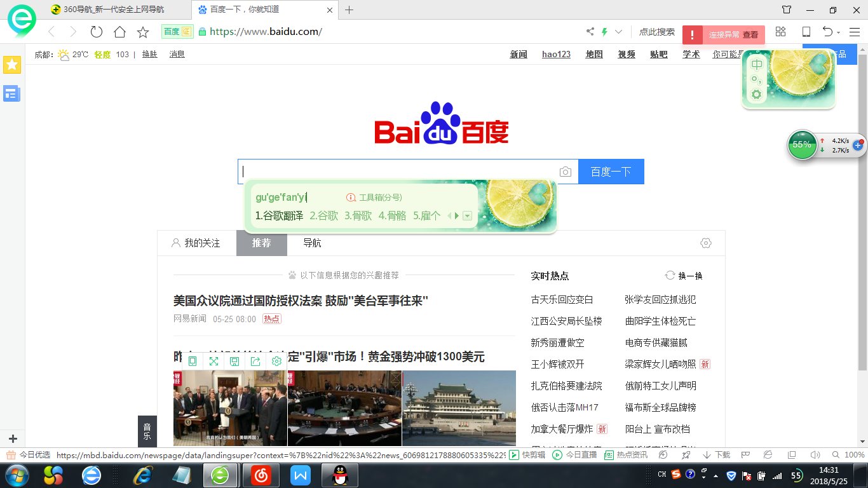This screenshot has width=868, height=488.
Task: Select IME candidate 1 谷歌翻译
Action: 279,216
